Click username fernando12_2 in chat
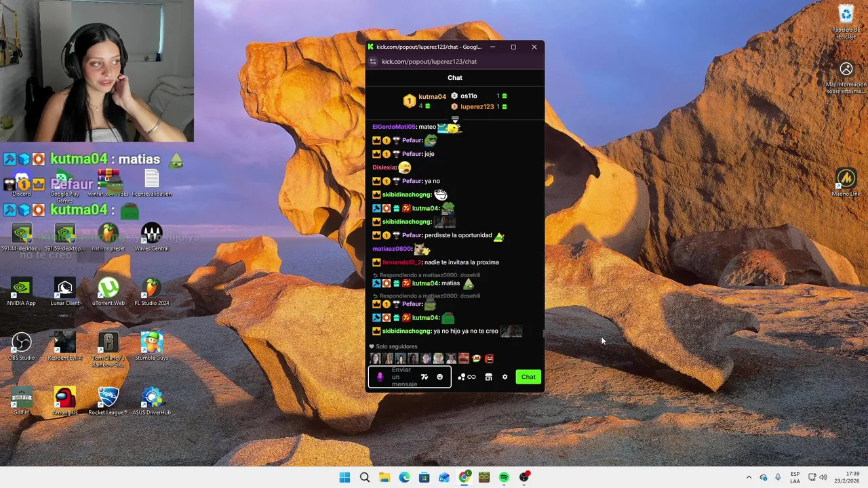Screen dimensions: 868x488 [401, 262]
